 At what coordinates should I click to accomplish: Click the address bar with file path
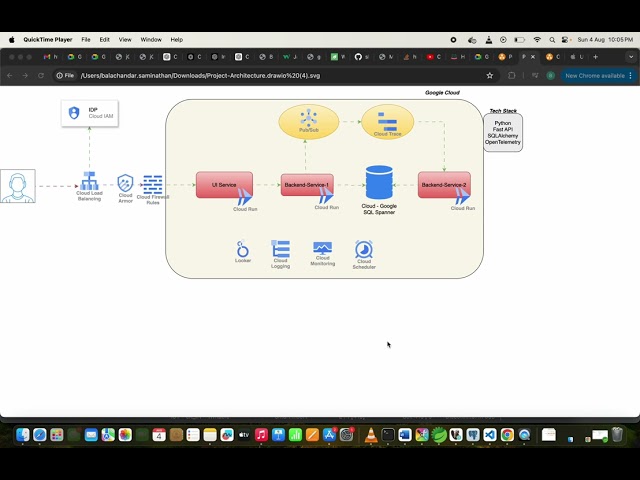[x=277, y=76]
